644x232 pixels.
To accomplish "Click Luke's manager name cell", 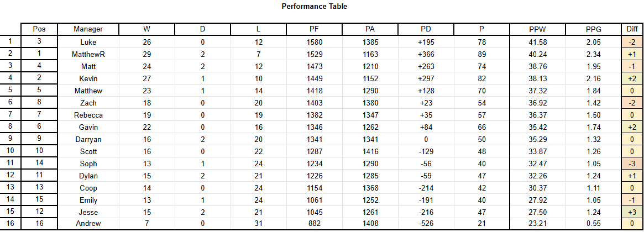I will tap(88, 43).
